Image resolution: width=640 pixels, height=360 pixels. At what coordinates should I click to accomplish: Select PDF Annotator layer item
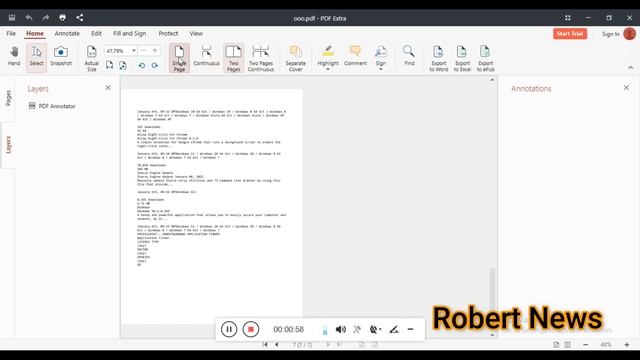(x=52, y=106)
